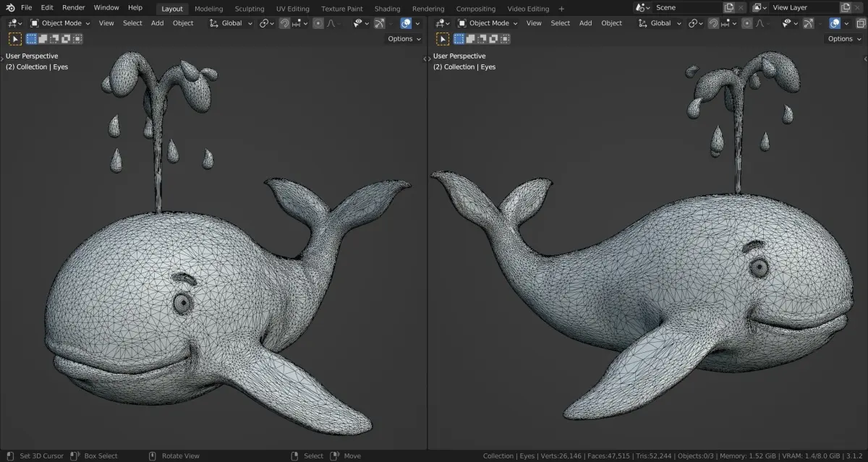The height and width of the screenshot is (462, 868).
Task: Toggle snapping magnet in left viewport
Action: coord(284,23)
